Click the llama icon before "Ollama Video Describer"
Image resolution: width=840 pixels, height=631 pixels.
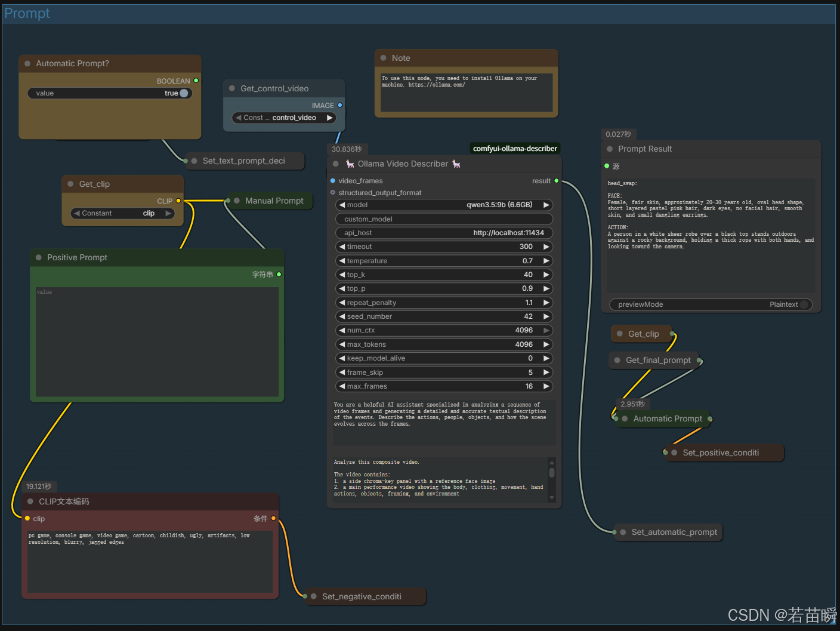[x=350, y=164]
